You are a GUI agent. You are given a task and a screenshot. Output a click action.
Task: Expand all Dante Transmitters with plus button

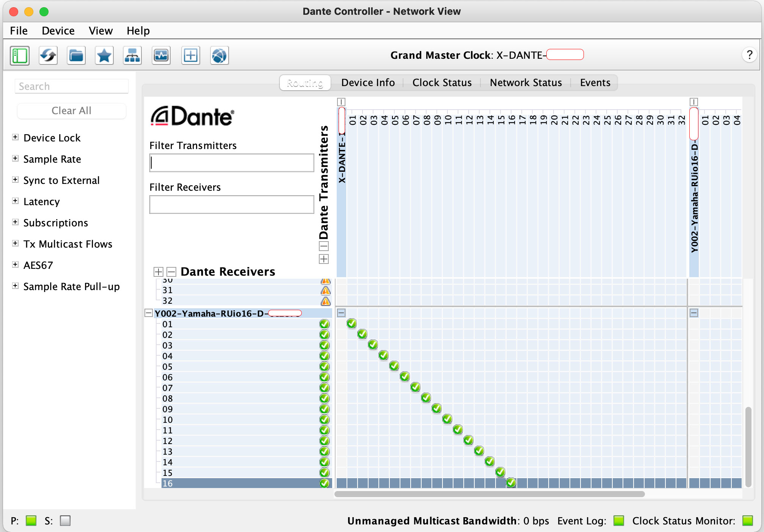(x=324, y=259)
